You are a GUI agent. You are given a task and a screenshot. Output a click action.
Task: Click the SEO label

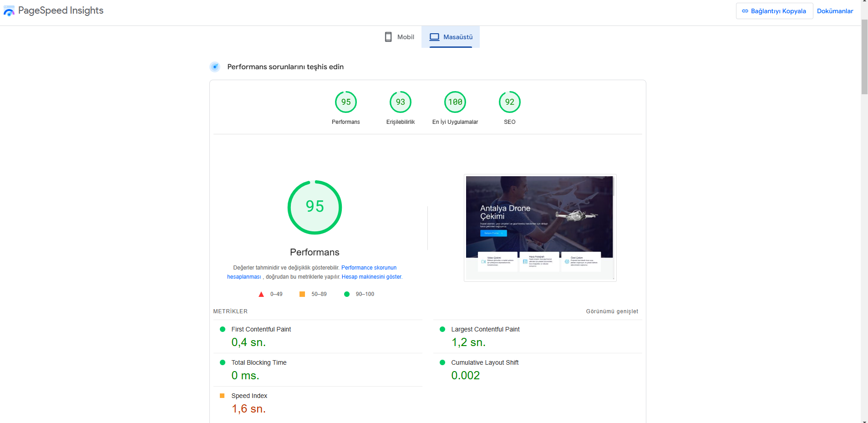pos(510,122)
